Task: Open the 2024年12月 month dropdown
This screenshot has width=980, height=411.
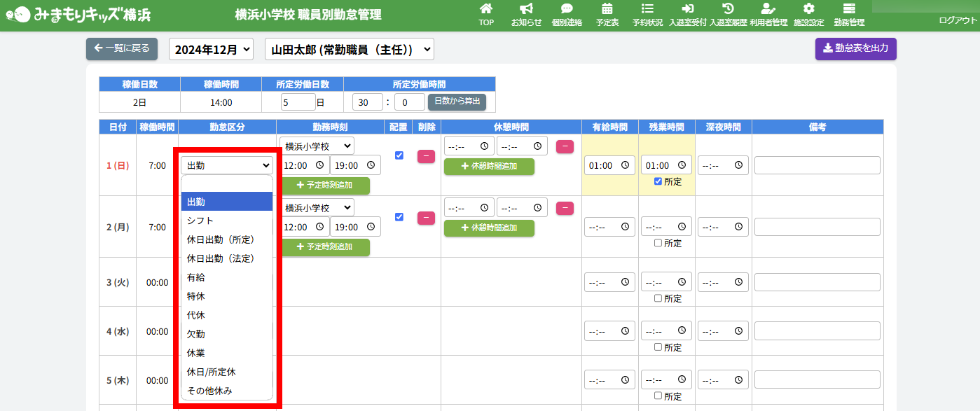Action: tap(211, 50)
